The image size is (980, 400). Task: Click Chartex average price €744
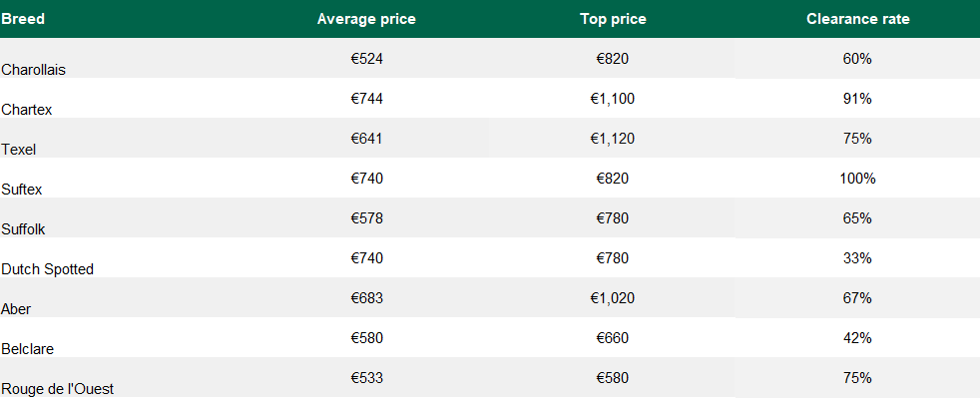pos(366,99)
